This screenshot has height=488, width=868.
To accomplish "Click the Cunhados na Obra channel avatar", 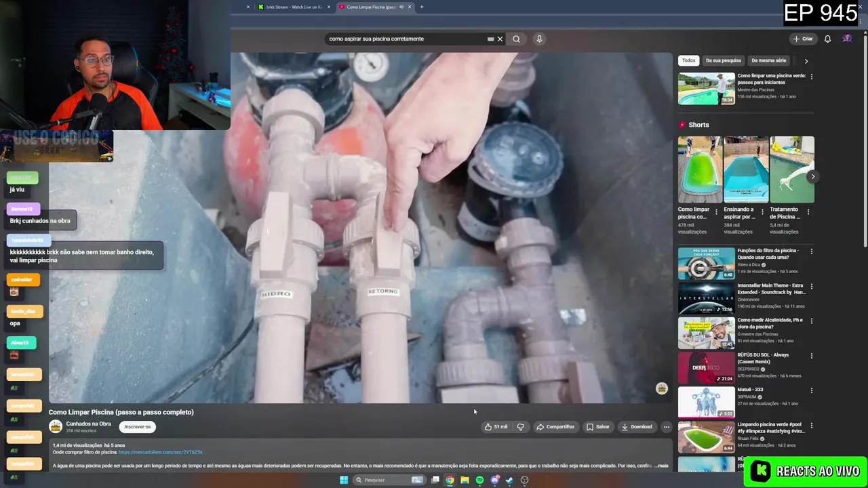I will [x=56, y=426].
